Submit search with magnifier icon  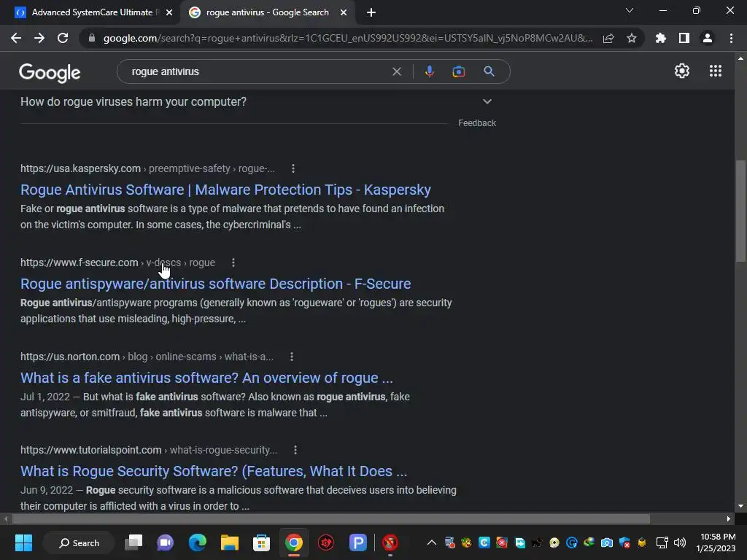489,71
